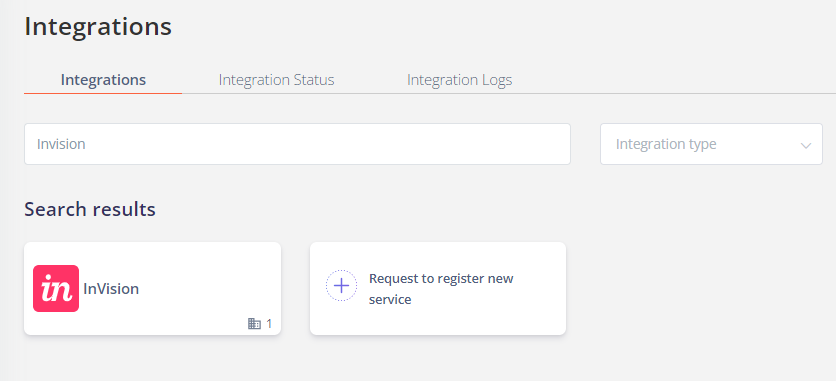836x381 pixels.
Task: Click Request to register new service
Action: 441,289
